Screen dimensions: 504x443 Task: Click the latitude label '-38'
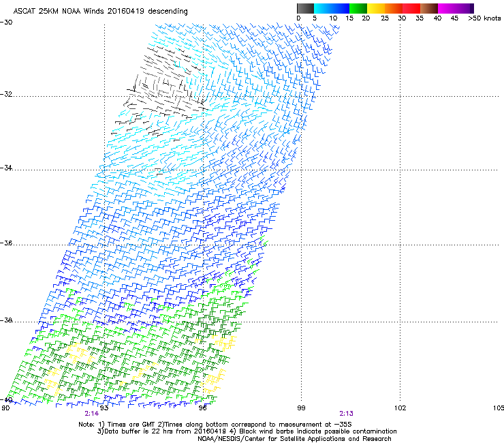(6, 320)
